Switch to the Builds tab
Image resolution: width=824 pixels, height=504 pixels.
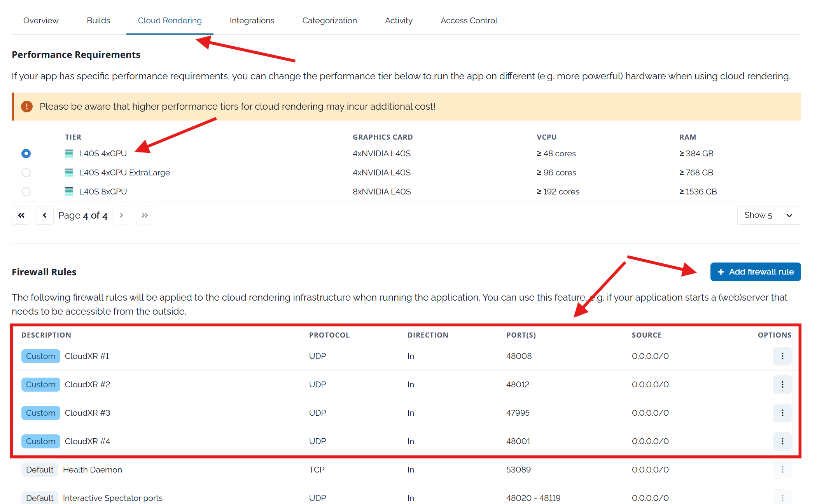[98, 21]
